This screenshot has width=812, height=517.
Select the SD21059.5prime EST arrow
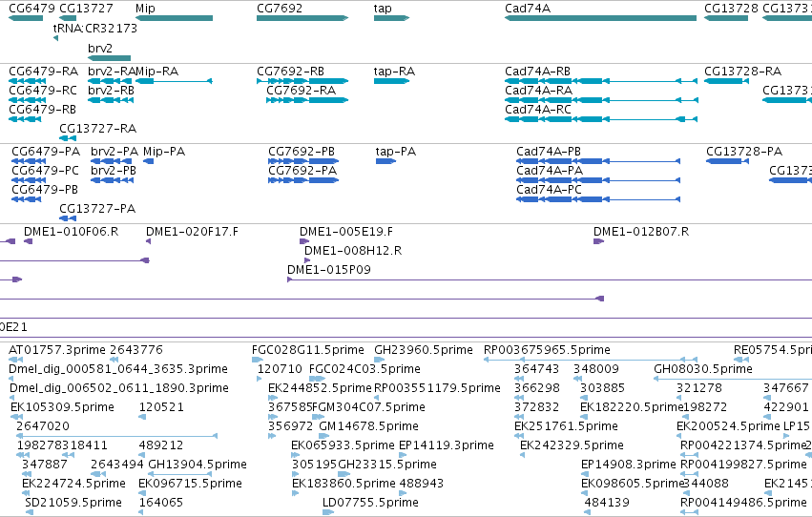pos(29,512)
